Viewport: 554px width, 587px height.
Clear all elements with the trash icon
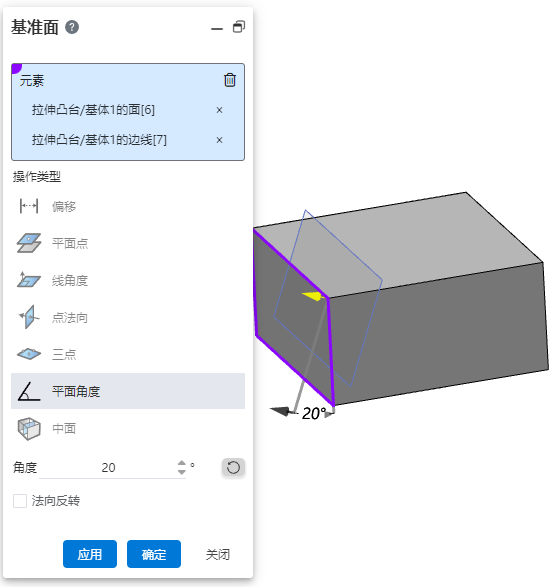coord(230,80)
